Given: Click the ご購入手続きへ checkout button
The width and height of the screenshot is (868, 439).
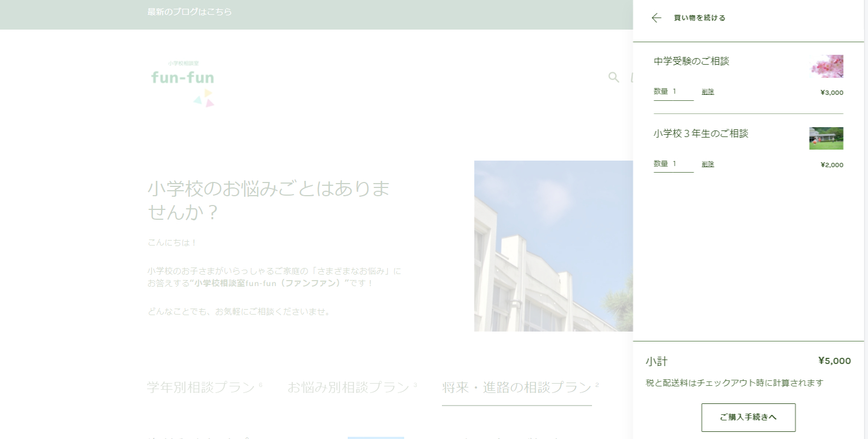Looking at the screenshot, I should (748, 418).
